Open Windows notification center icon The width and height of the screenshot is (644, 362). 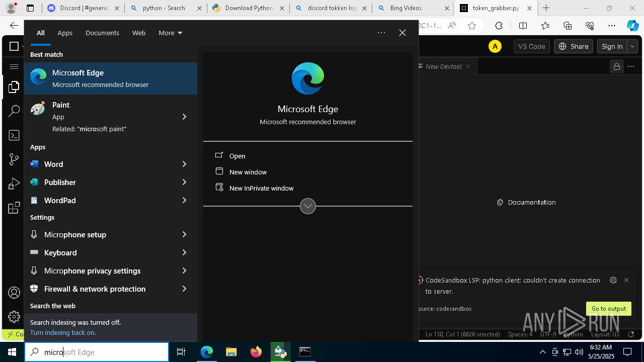click(x=627, y=352)
